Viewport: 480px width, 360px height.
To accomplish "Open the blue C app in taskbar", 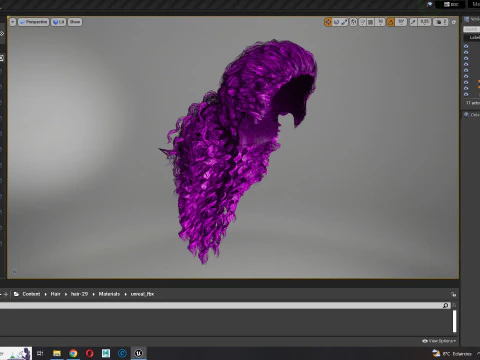I will (122, 353).
